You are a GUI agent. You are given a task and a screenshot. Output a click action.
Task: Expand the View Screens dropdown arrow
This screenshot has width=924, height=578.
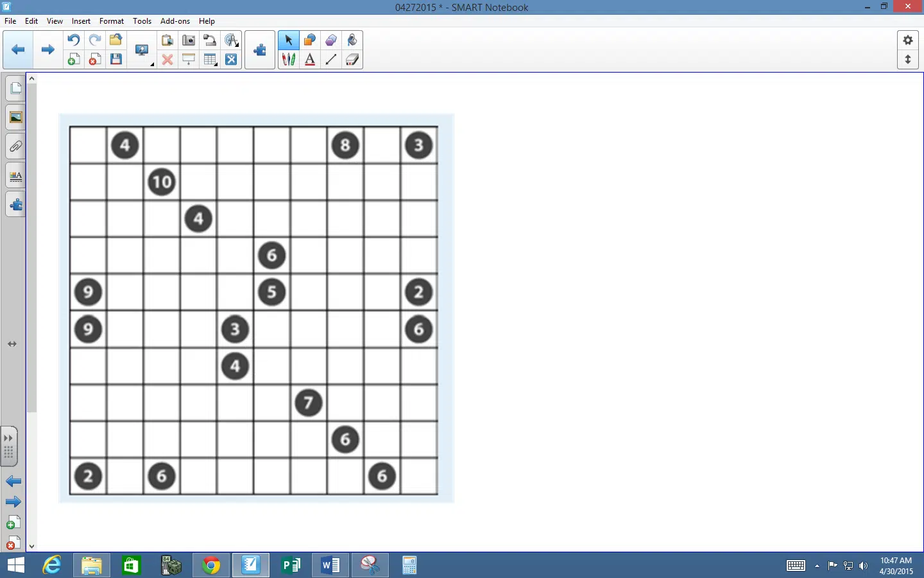coord(152,65)
